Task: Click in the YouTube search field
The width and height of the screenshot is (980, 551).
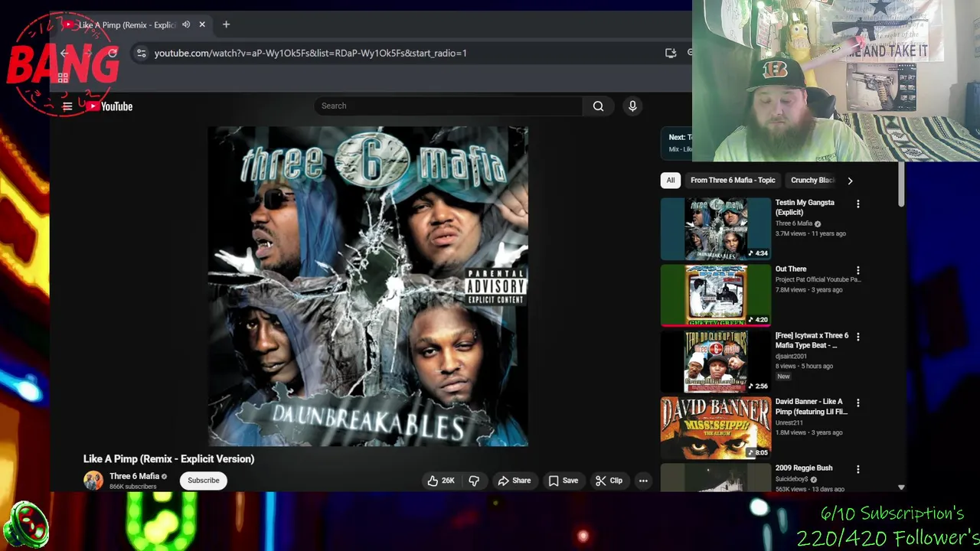Action: pos(448,106)
